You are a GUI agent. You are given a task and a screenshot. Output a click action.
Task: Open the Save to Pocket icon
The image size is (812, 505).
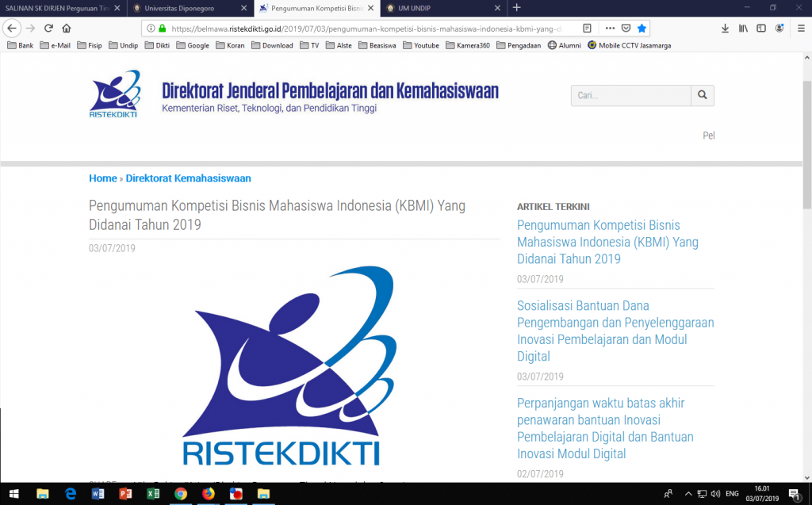click(626, 29)
